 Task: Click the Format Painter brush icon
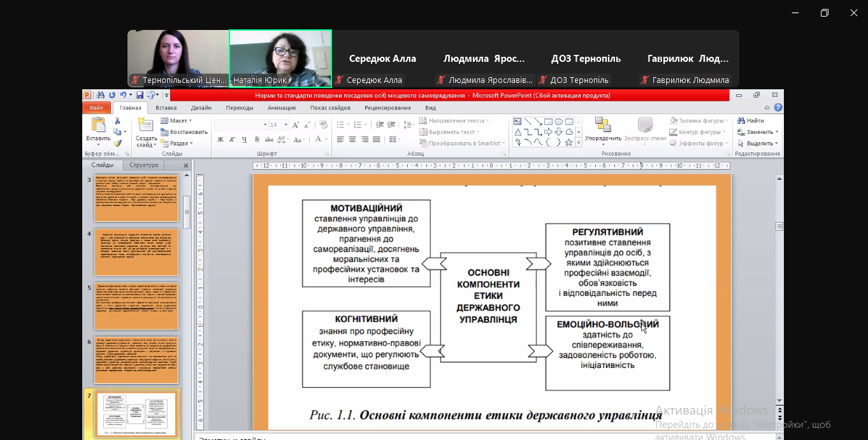point(117,143)
